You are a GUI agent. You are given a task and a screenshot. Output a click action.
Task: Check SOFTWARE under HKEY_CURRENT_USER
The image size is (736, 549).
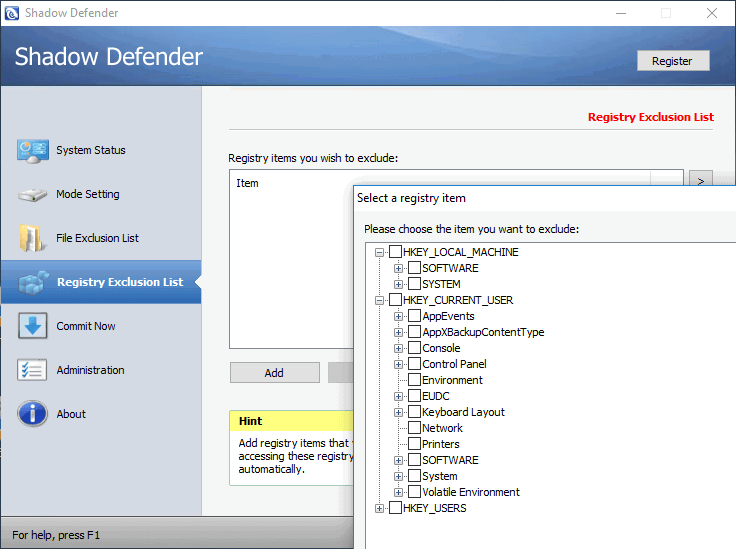point(414,460)
